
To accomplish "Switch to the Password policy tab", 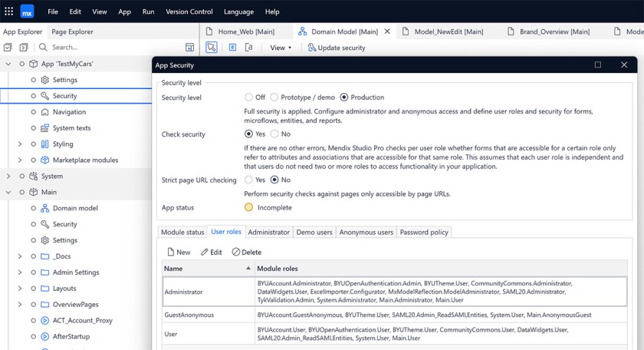I will [424, 232].
